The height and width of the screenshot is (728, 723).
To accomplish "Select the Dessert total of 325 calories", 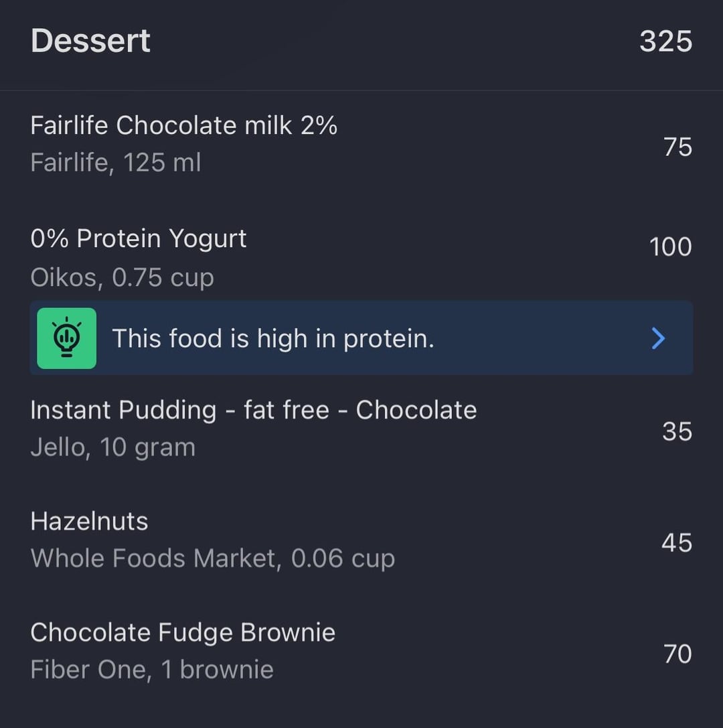I will point(665,42).
